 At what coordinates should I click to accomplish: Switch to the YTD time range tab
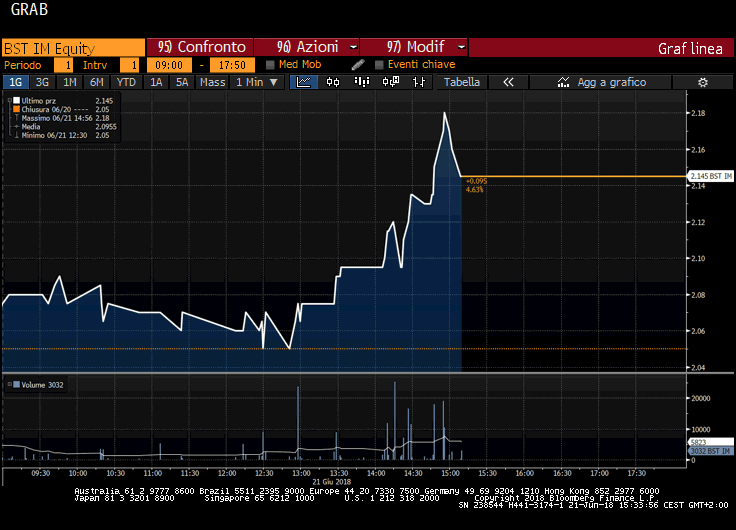coord(126,82)
